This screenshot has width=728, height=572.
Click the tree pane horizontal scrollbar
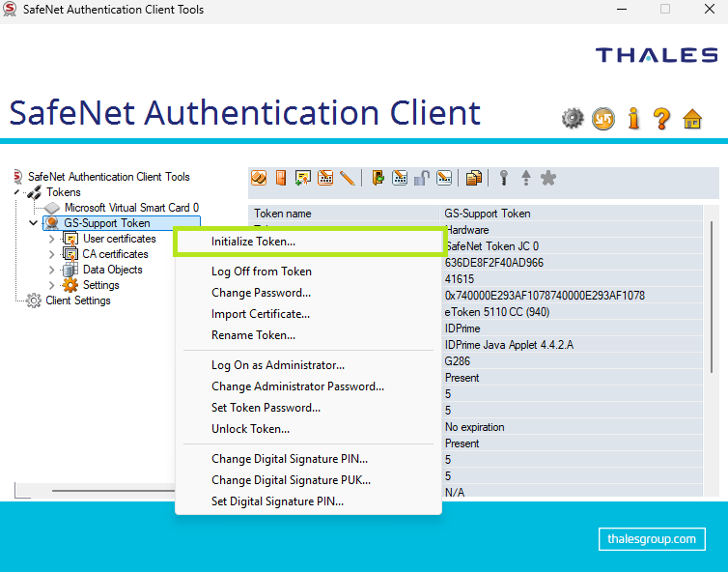point(113,490)
